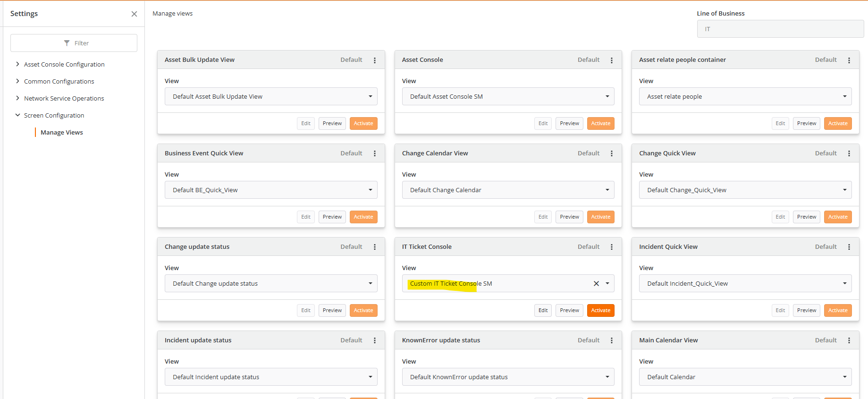
Task: Close the Settings panel
Action: coord(134,14)
